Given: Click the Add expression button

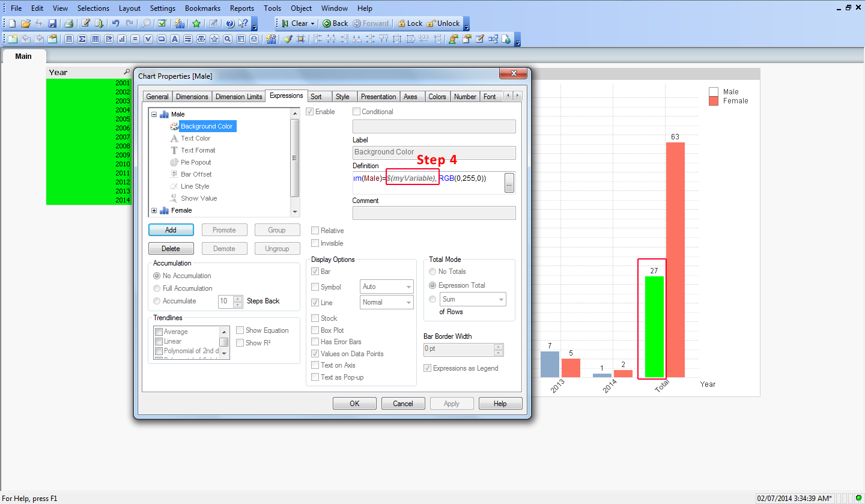Looking at the screenshot, I should [x=171, y=230].
